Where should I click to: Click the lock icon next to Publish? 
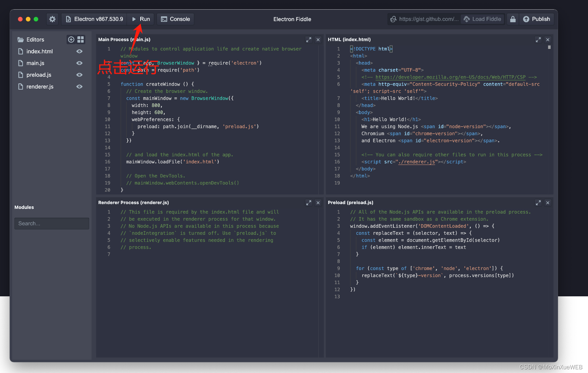[513, 19]
